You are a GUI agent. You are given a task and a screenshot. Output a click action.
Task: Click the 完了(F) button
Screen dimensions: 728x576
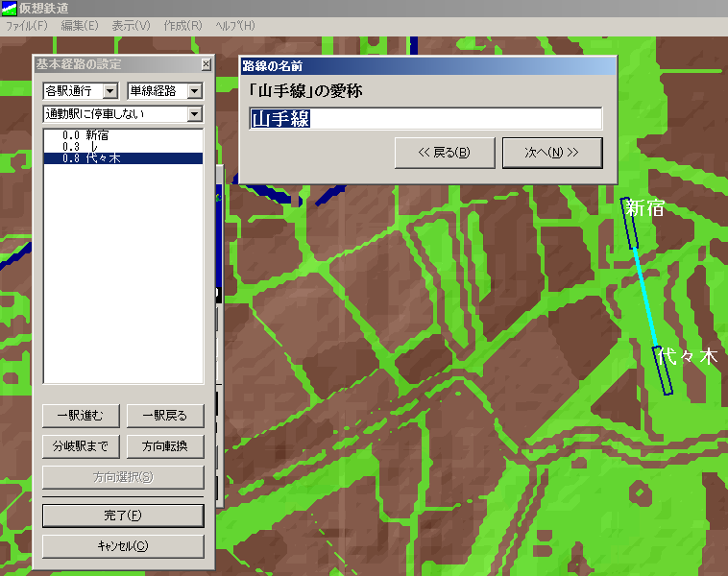coord(123,516)
